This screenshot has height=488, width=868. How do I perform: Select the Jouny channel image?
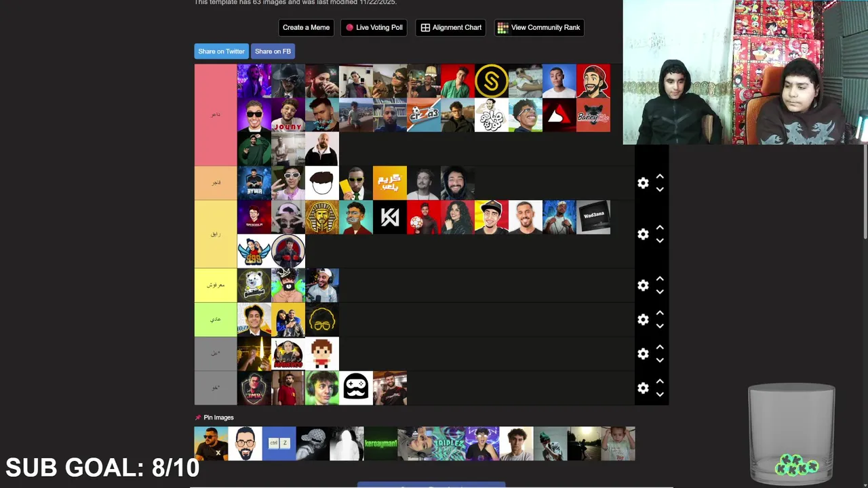pos(288,115)
